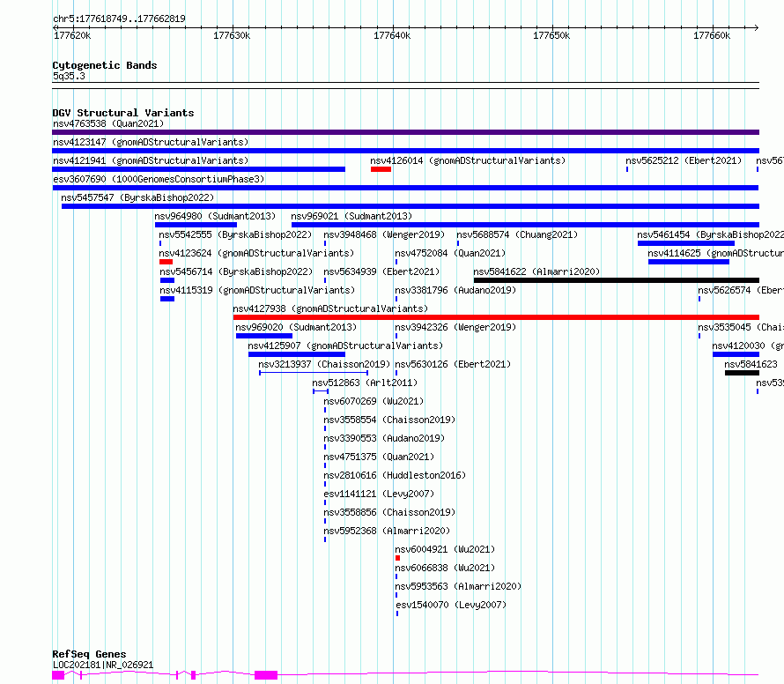The image size is (784, 684).
Task: Click nsv5634939 (Ebert2021) label
Action: tap(381, 271)
